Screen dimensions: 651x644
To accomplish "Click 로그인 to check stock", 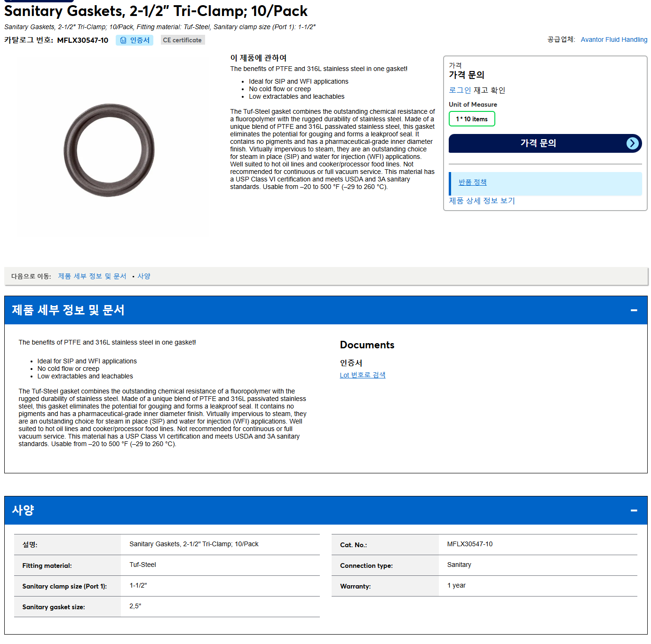I will 460,90.
